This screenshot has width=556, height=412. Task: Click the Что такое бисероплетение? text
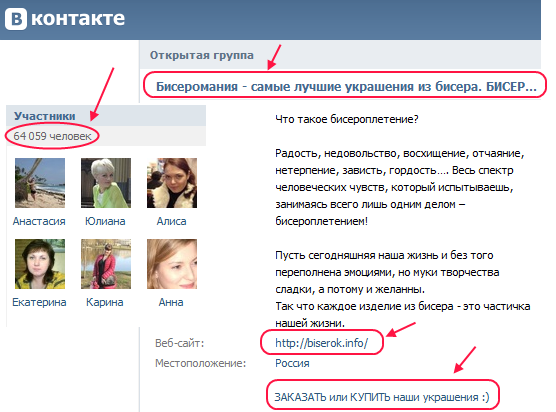346,119
